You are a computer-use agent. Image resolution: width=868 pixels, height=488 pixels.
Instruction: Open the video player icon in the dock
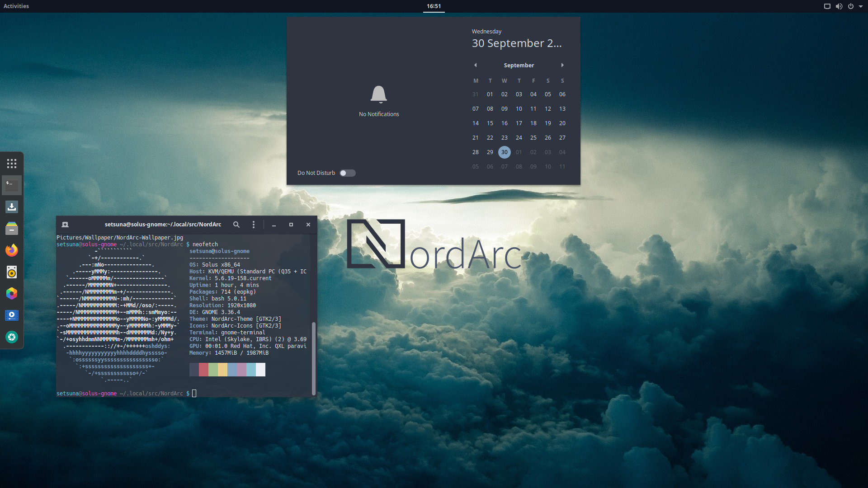tap(12, 315)
